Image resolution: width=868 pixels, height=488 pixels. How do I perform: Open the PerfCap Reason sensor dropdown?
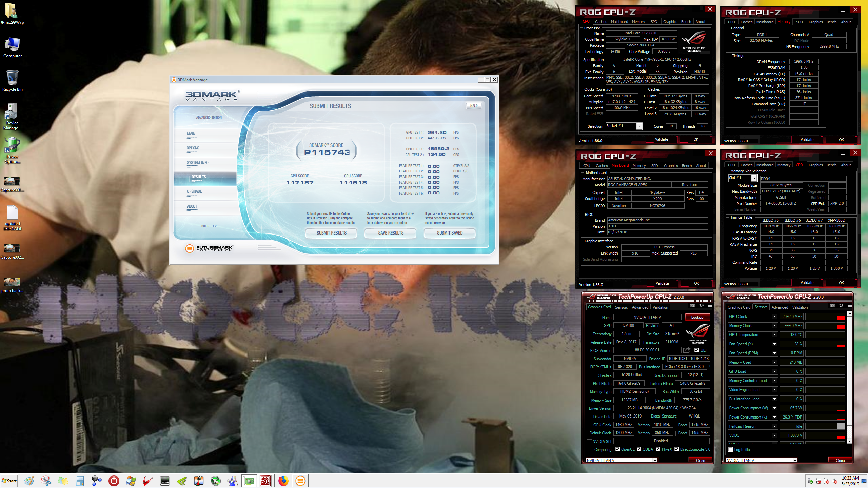click(774, 426)
